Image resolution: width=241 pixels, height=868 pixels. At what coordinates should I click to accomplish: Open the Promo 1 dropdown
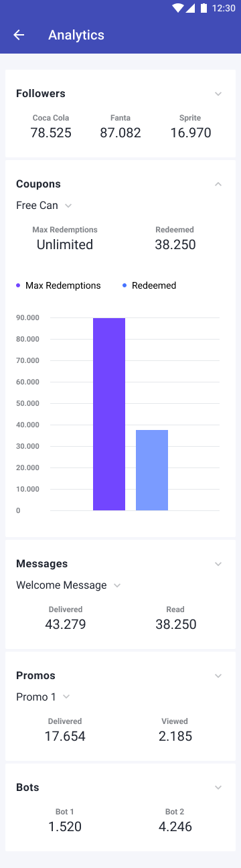click(44, 697)
